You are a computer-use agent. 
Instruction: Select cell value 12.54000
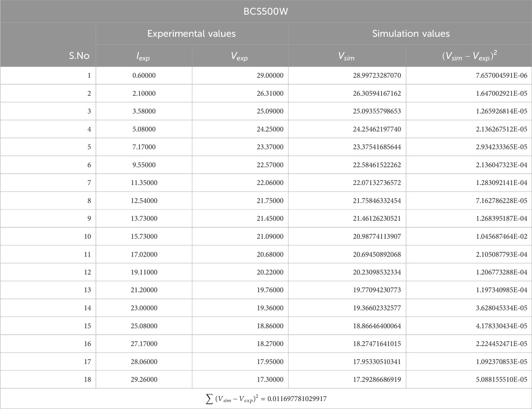144,201
